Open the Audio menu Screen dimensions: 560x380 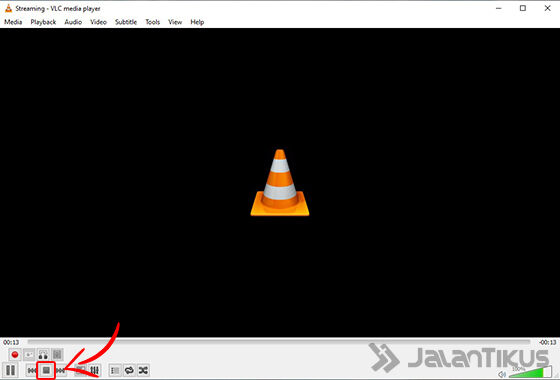[x=73, y=22]
